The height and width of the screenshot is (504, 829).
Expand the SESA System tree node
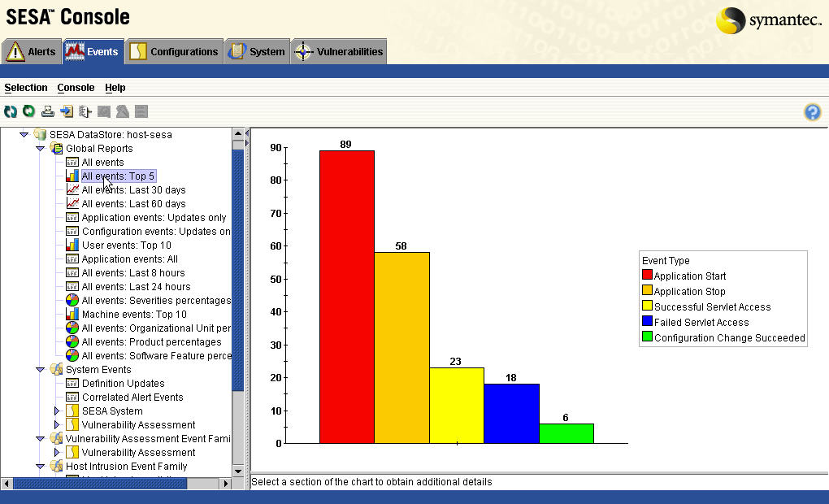pyautogui.click(x=57, y=411)
